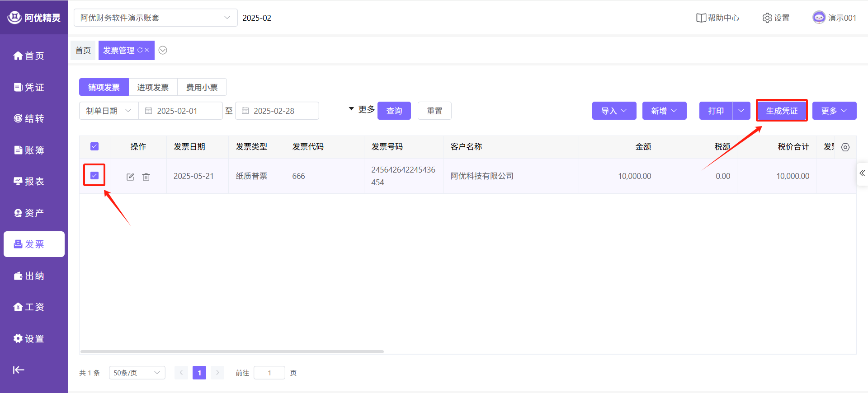Click the edit icon in invoice row
The width and height of the screenshot is (868, 393).
[130, 177]
